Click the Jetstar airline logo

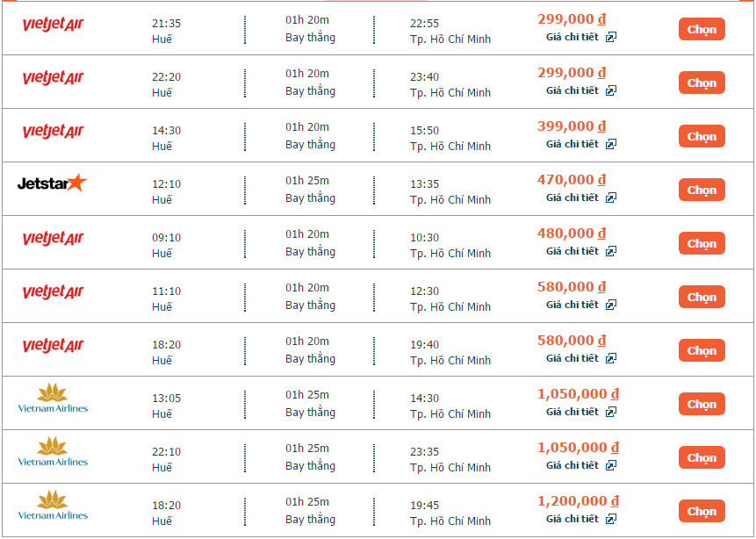pos(53,183)
